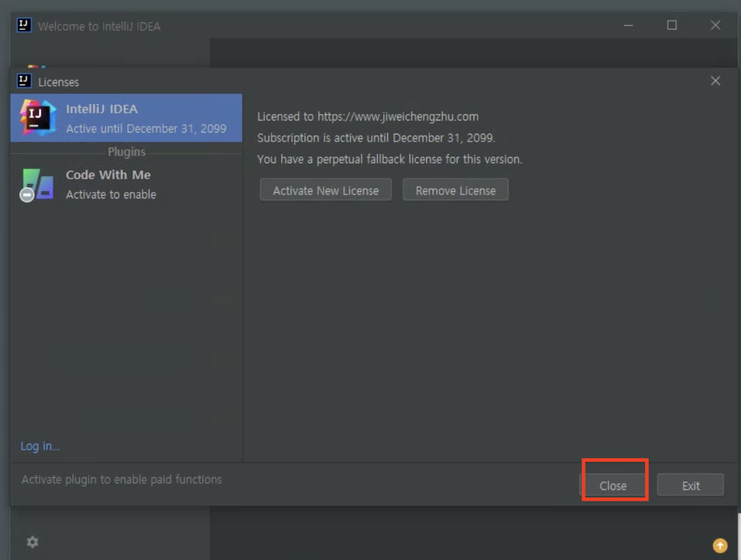741x560 pixels.
Task: Minimize the Welcome to IntelliJ IDEA window
Action: (628, 25)
